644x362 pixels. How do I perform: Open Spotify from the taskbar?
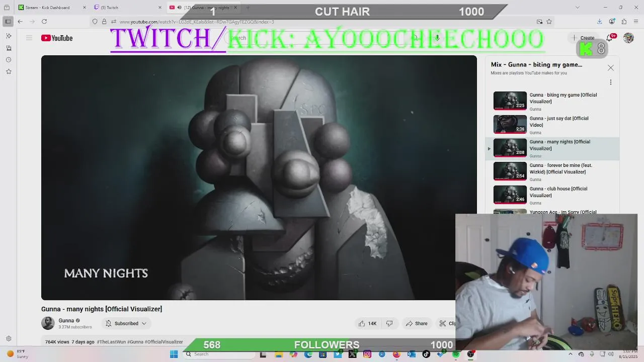(x=456, y=354)
